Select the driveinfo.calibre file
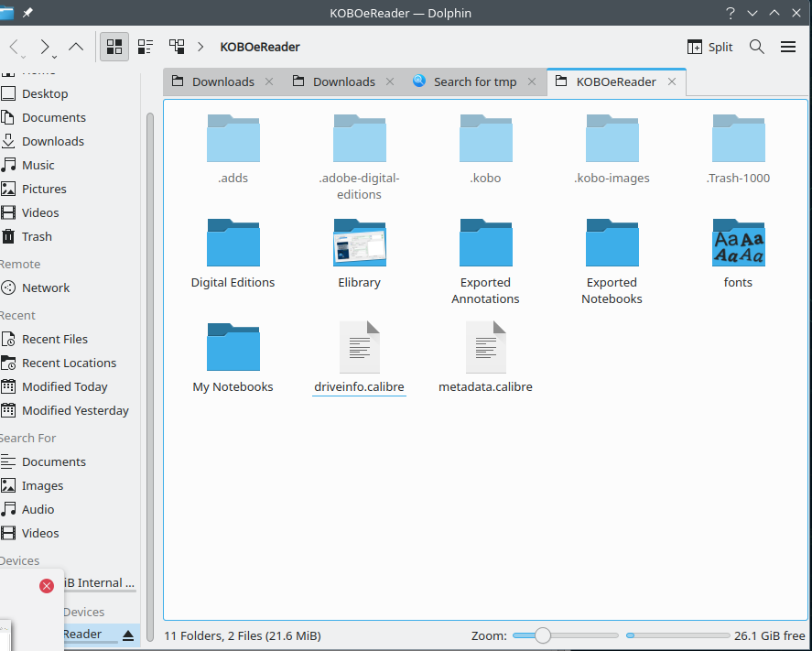The height and width of the screenshot is (651, 812). tap(360, 358)
